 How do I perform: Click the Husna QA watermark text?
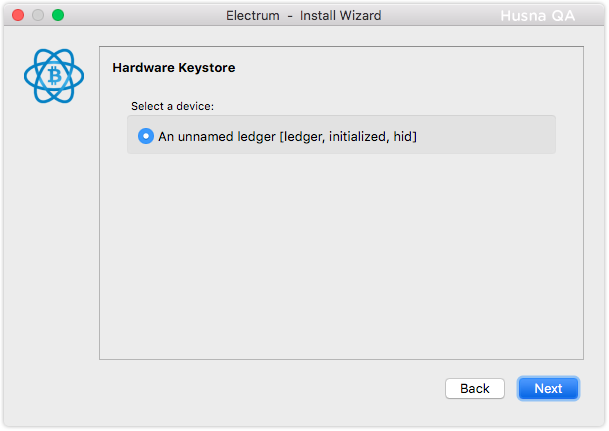click(538, 16)
